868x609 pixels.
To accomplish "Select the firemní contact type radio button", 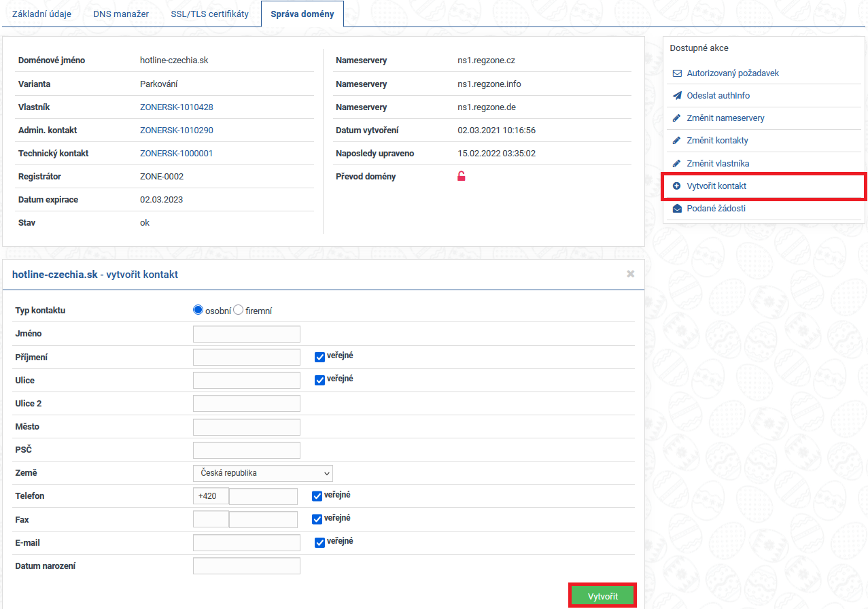I will [239, 311].
